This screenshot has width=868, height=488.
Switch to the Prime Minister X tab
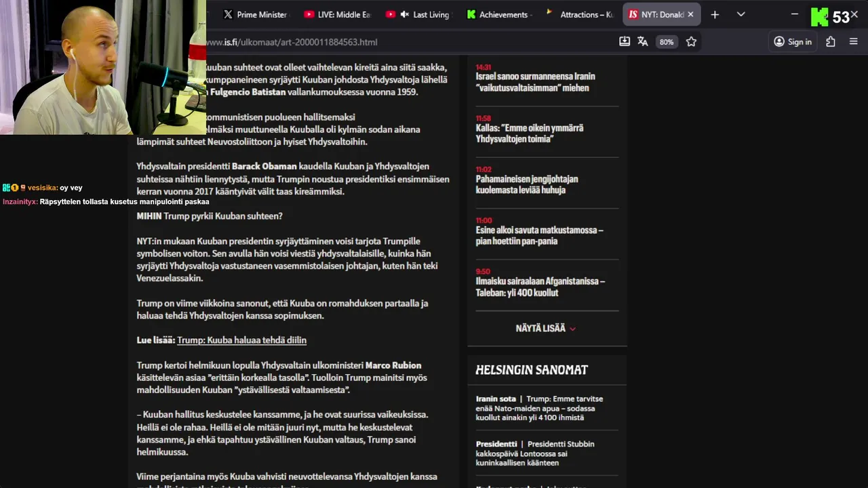(x=256, y=14)
